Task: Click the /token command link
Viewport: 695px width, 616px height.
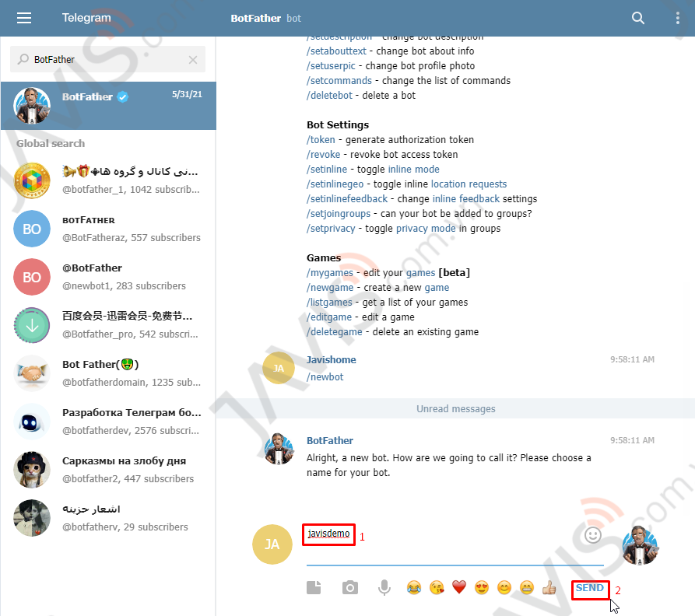Action: click(321, 140)
